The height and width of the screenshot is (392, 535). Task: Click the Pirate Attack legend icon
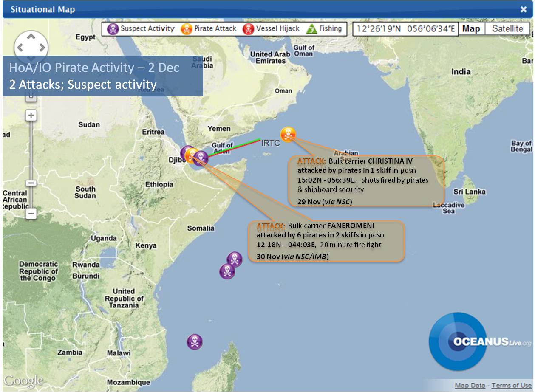[x=186, y=29]
